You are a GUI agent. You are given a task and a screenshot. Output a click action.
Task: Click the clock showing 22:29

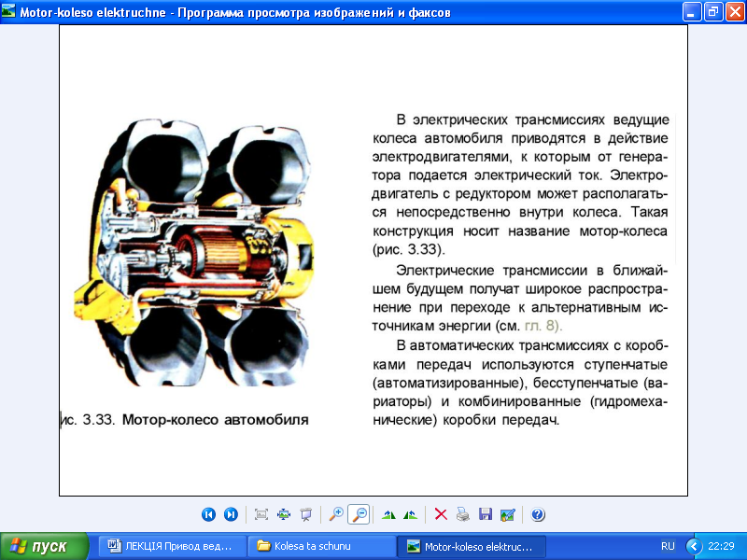(721, 546)
